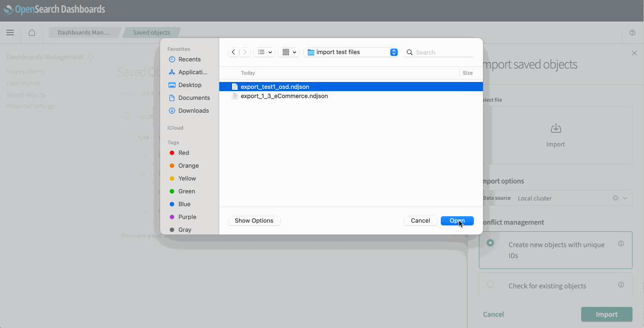644x328 pixels.
Task: Click inside the Search field of the file dialog
Action: click(x=438, y=52)
